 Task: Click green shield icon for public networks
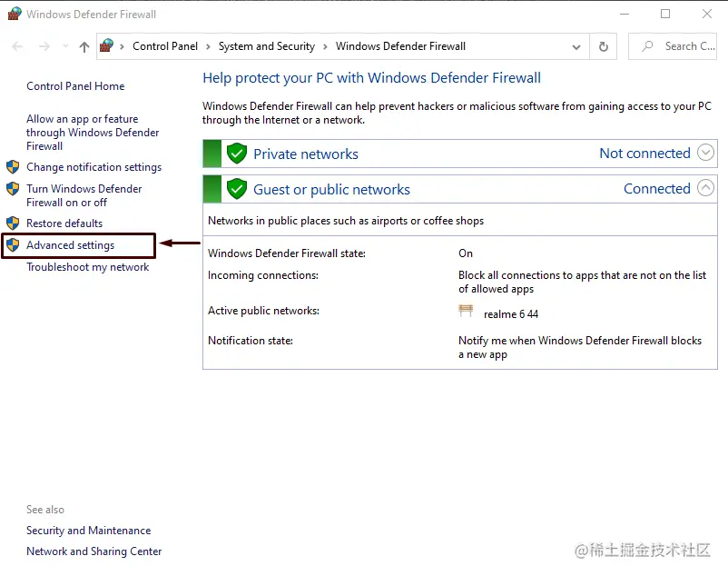pyautogui.click(x=237, y=189)
